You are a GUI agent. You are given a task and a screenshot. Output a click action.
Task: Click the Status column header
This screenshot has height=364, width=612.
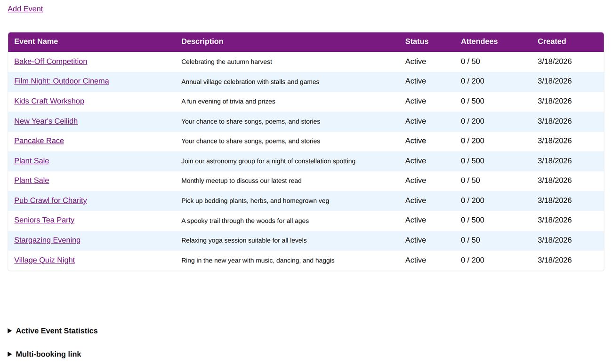tap(417, 41)
